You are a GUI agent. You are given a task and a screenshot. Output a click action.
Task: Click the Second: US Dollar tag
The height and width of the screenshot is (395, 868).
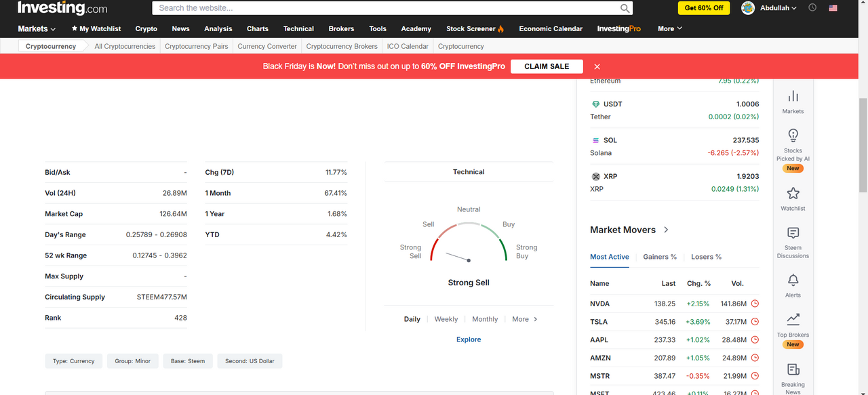pyautogui.click(x=250, y=361)
